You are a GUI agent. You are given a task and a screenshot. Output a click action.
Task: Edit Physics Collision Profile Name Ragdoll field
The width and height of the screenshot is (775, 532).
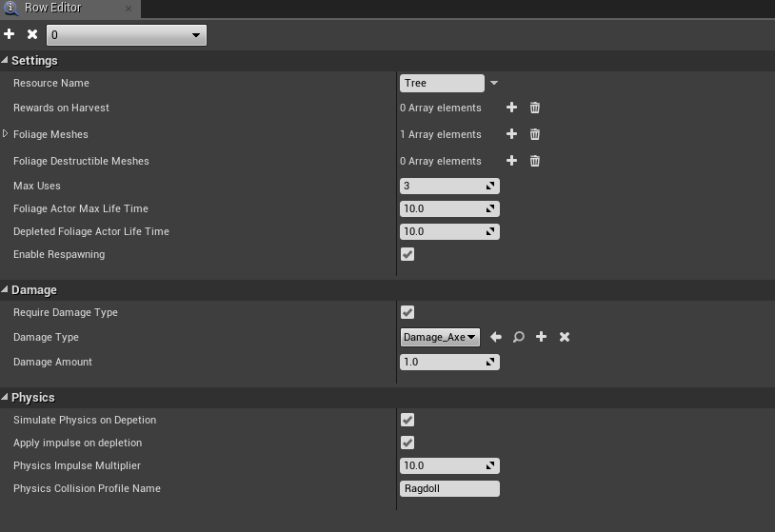(x=449, y=488)
